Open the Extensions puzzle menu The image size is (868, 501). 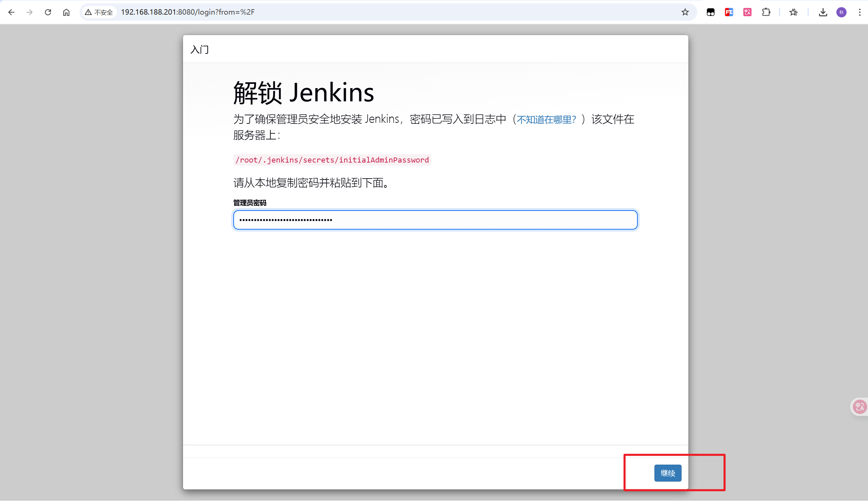[x=766, y=12]
